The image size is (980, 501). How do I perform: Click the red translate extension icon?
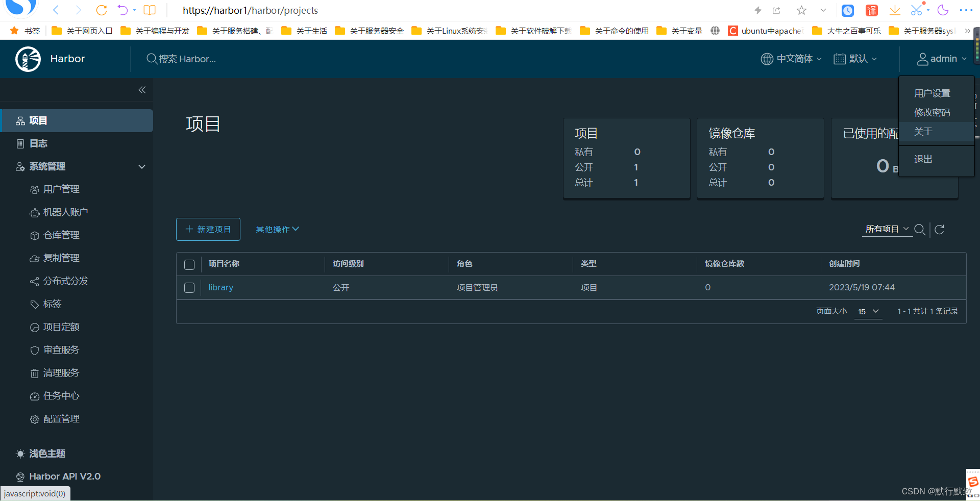[872, 10]
